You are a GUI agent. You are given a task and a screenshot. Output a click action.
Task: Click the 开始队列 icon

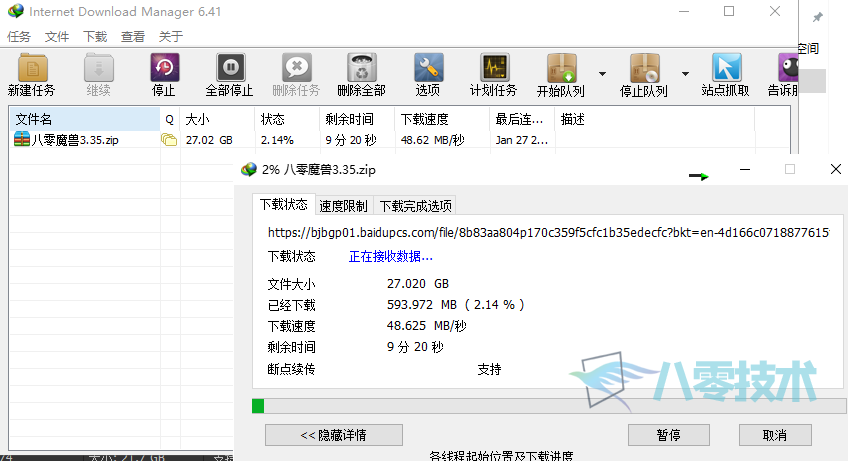(561, 68)
